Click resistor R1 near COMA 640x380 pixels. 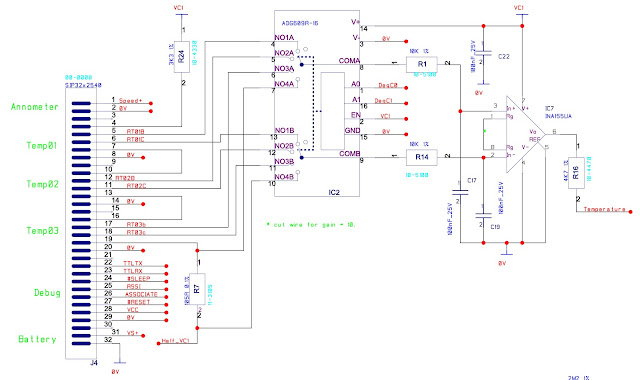coord(422,64)
